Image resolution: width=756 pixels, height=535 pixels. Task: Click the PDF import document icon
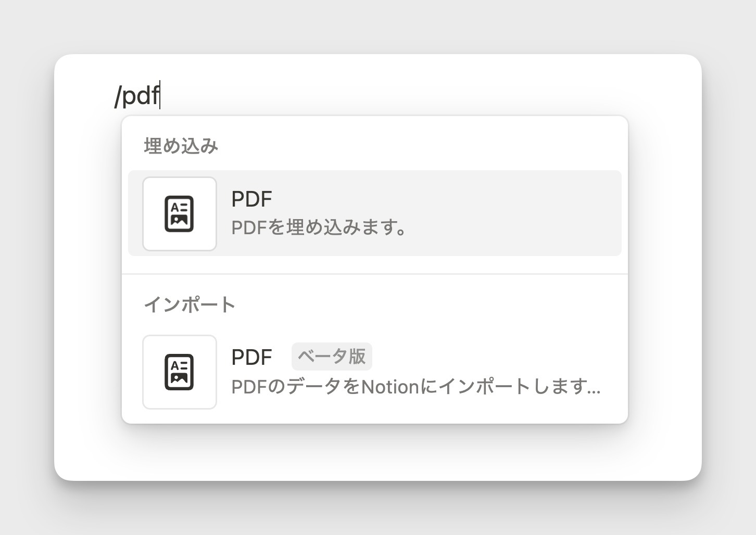point(180,372)
